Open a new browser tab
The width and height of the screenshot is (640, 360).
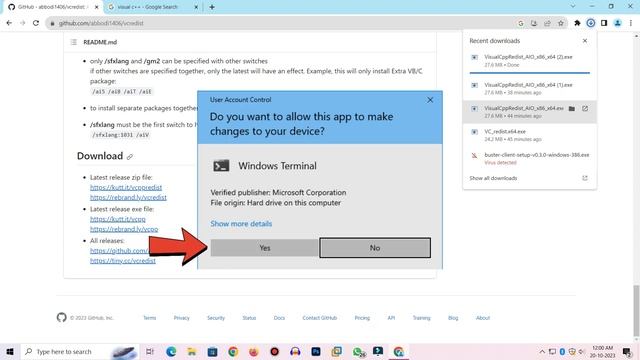[211, 7]
